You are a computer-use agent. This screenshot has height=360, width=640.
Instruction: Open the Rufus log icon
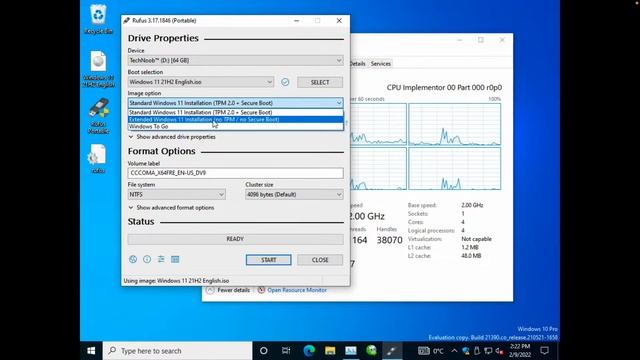tap(175, 259)
